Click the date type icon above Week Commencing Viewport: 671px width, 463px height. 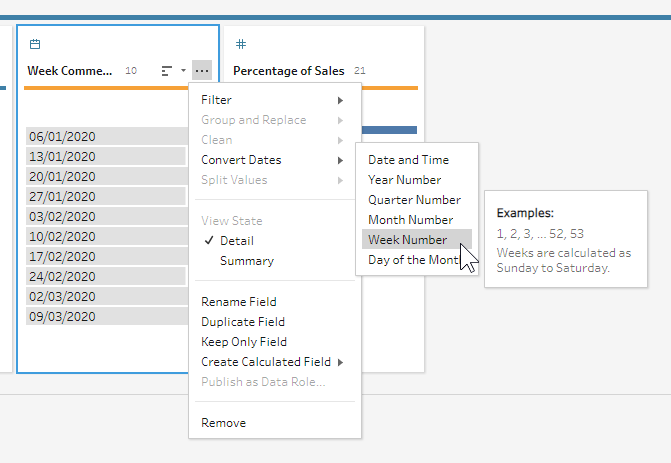35,45
